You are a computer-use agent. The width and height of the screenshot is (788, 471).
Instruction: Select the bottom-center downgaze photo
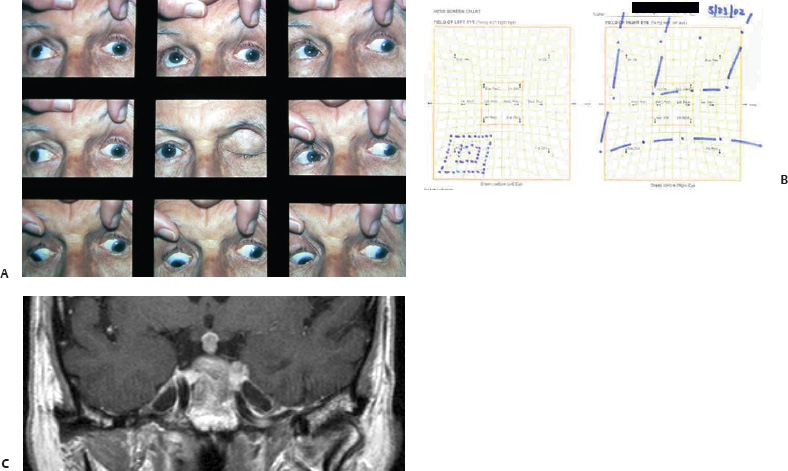coord(211,236)
